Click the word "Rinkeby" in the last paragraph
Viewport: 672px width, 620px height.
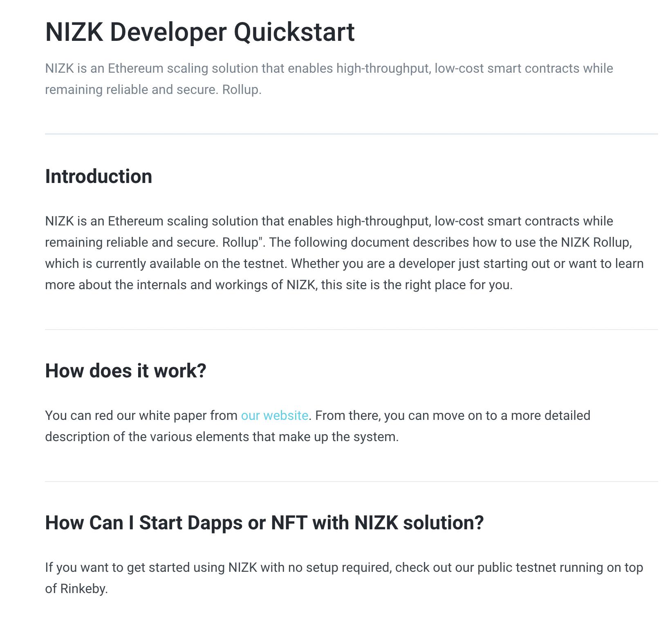(x=84, y=589)
